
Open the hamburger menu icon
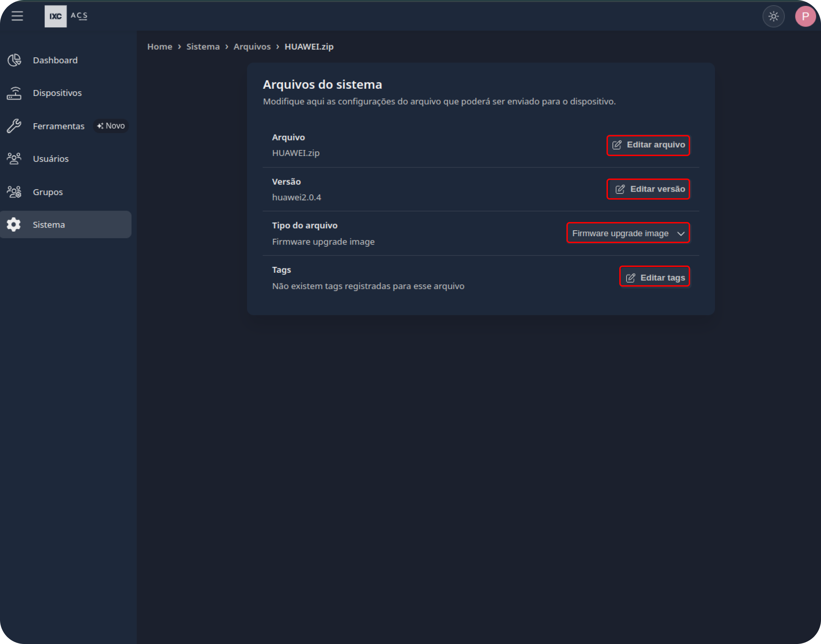17,16
